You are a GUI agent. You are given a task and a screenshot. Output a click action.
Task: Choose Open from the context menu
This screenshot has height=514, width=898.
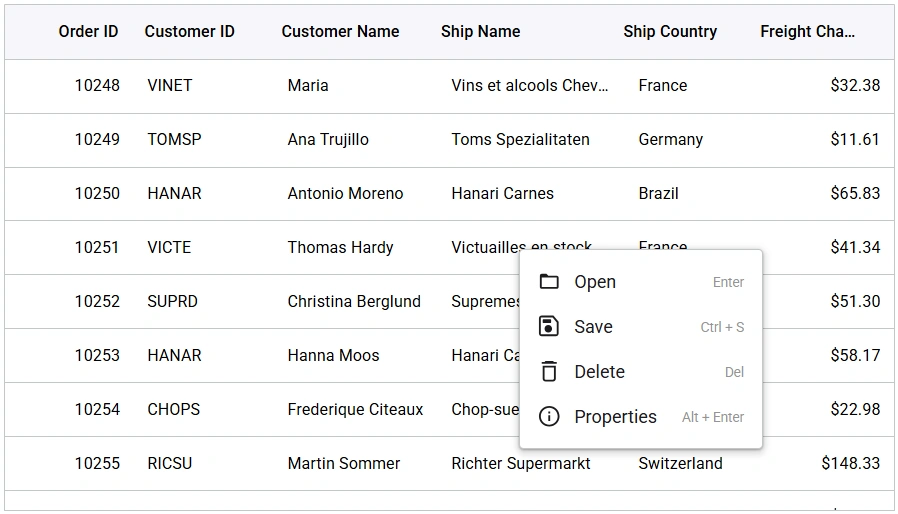pos(595,282)
